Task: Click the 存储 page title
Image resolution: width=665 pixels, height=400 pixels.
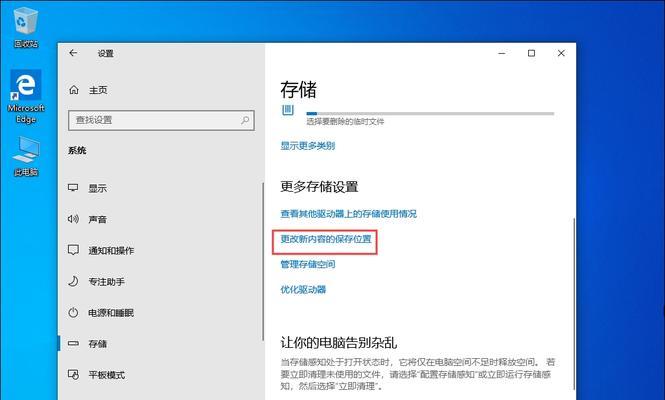Action: point(298,90)
